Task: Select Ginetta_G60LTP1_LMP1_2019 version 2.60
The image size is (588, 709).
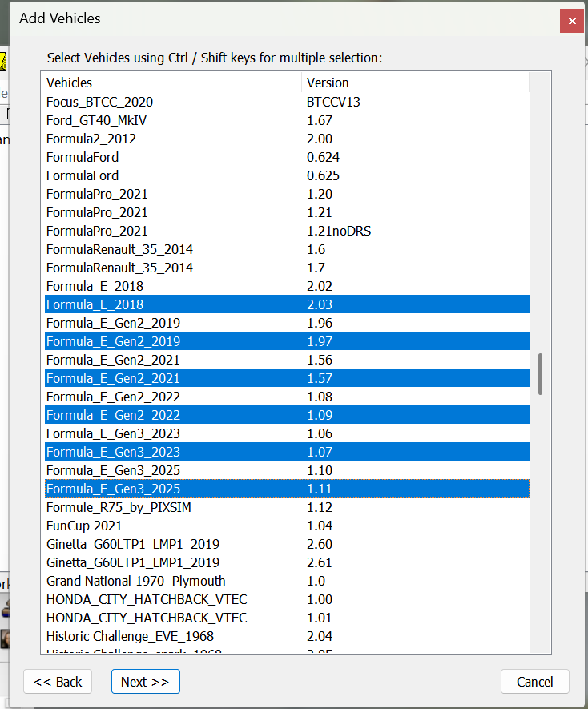Action: click(288, 544)
